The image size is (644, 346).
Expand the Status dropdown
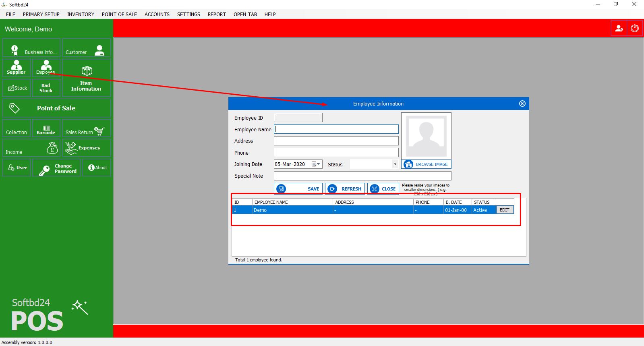pyautogui.click(x=395, y=164)
